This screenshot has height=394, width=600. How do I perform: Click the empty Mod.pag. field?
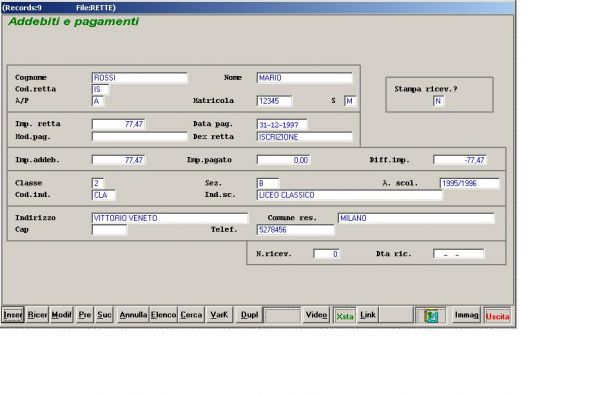[x=140, y=137]
